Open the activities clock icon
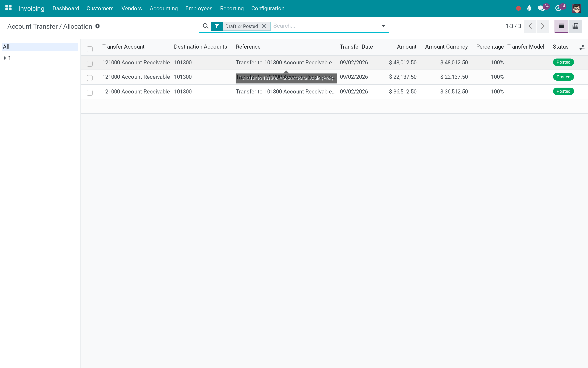 (558, 8)
